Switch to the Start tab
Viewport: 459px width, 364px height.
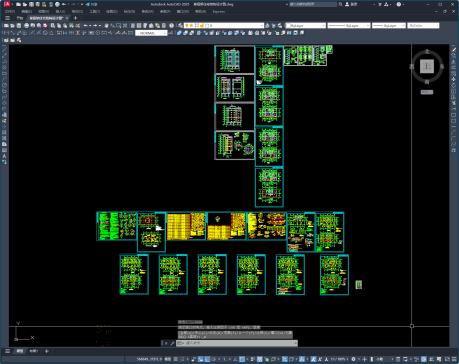pos(20,18)
